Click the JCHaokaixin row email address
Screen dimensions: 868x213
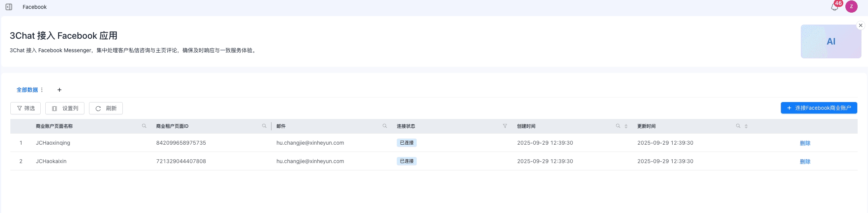pyautogui.click(x=310, y=161)
